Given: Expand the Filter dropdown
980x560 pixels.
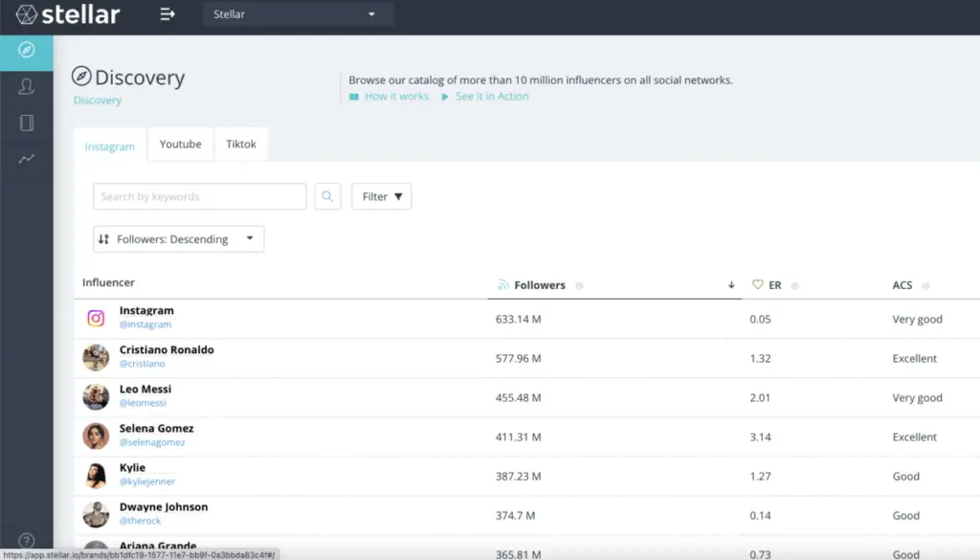Looking at the screenshot, I should point(381,196).
